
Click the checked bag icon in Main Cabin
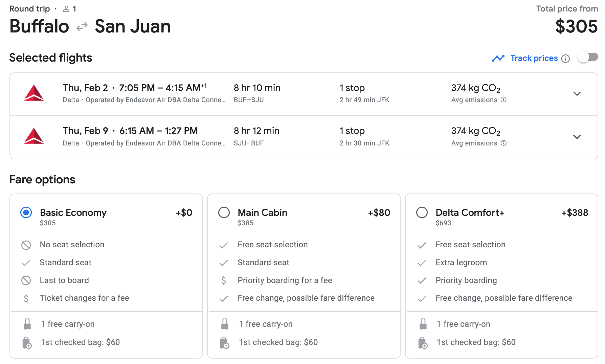[225, 343]
